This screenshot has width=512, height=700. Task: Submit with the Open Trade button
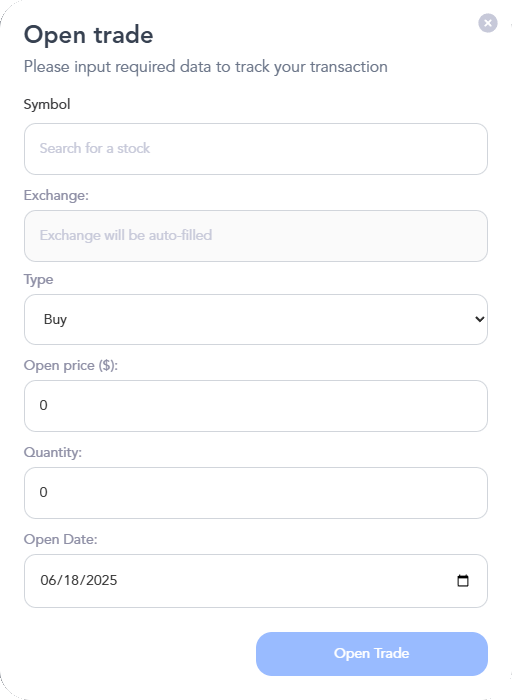[x=372, y=654]
